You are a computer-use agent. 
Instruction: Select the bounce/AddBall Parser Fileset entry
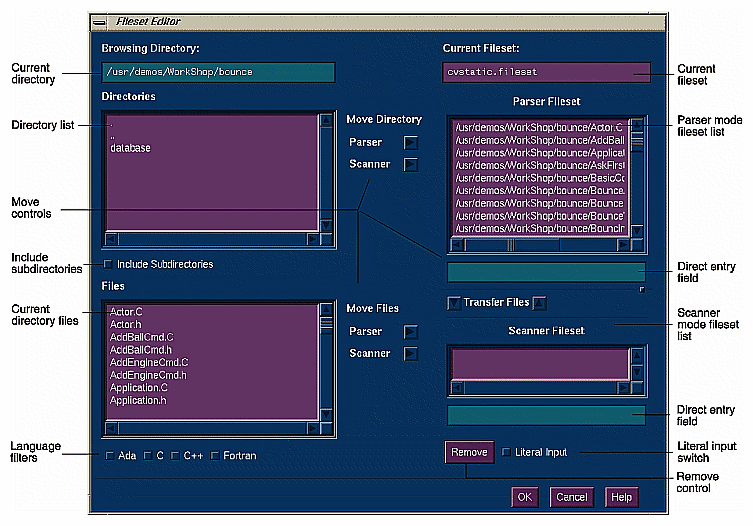(x=540, y=140)
